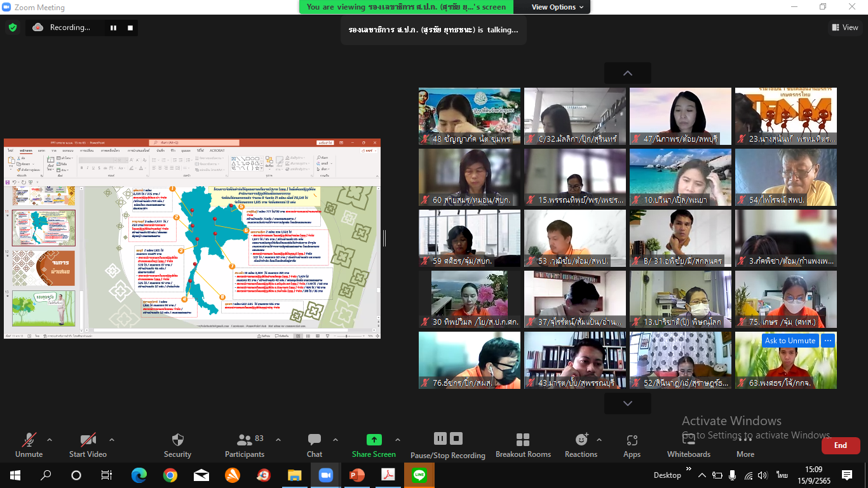The width and height of the screenshot is (868, 488).
Task: Open the View layout menu
Action: coord(845,27)
